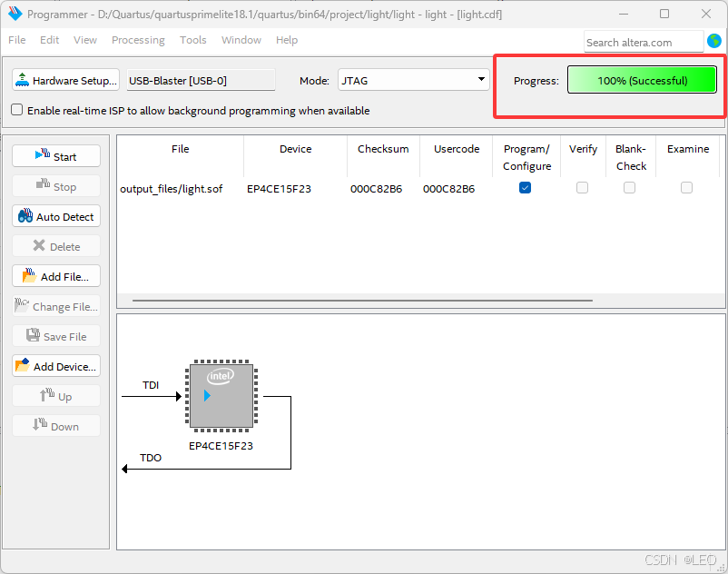The image size is (728, 574).
Task: Click Add File button
Action: pyautogui.click(x=56, y=276)
